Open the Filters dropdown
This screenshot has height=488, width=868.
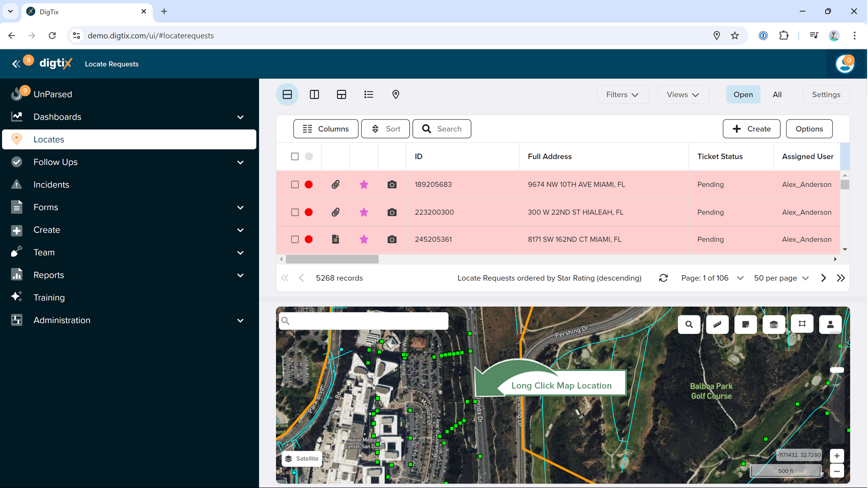coord(622,94)
